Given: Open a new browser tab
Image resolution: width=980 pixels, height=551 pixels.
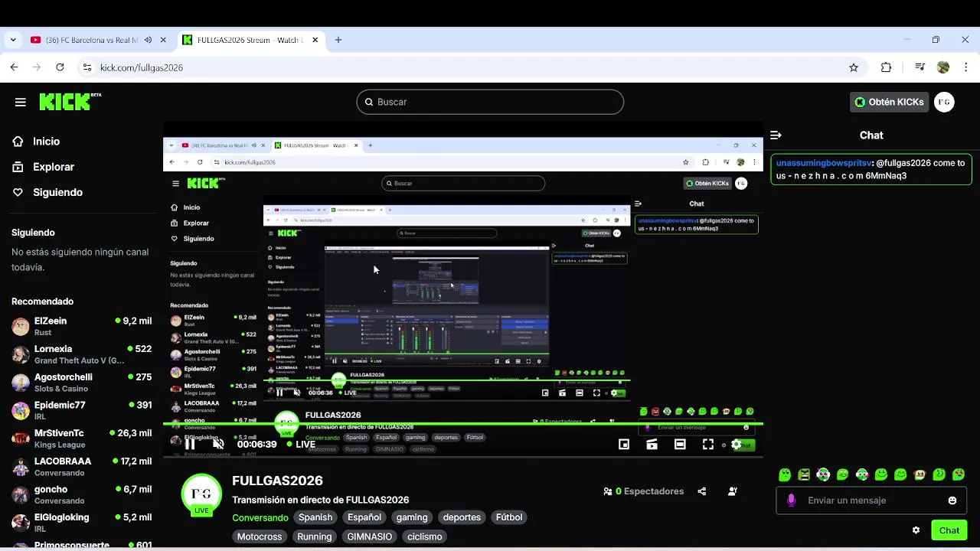Looking at the screenshot, I should tap(338, 40).
